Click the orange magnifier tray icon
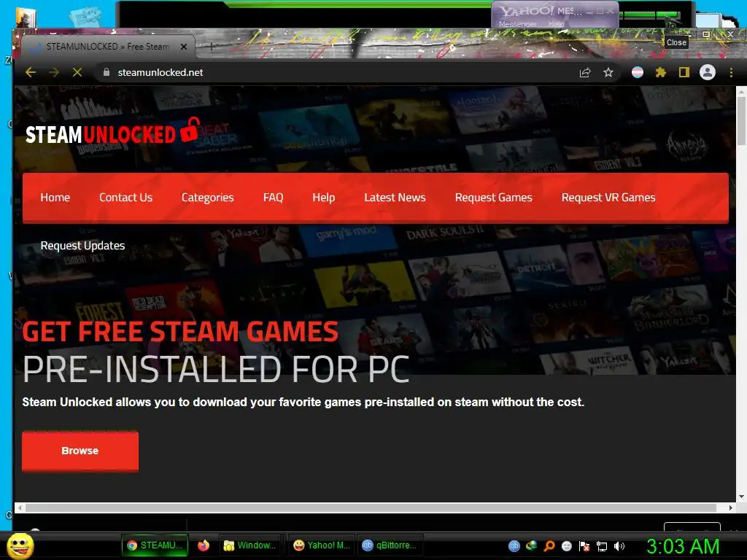 click(549, 546)
